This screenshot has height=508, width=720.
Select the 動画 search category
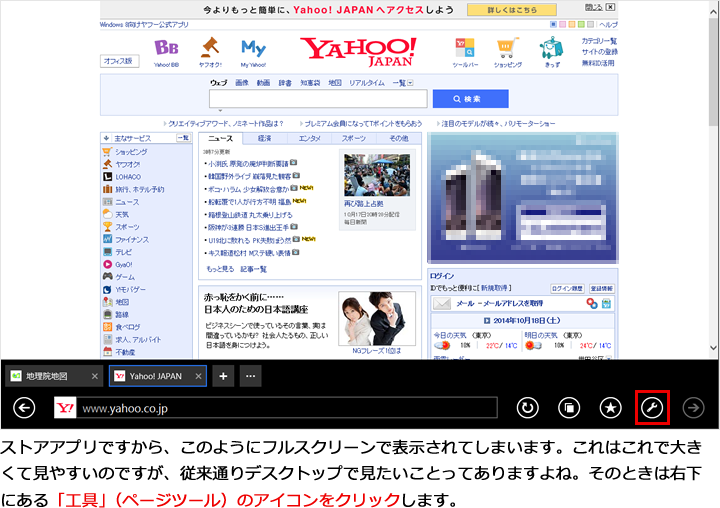click(x=264, y=83)
